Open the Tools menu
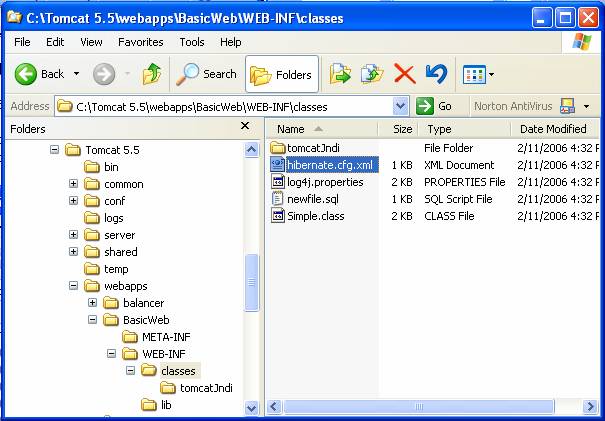This screenshot has height=421, width=605. tap(192, 42)
